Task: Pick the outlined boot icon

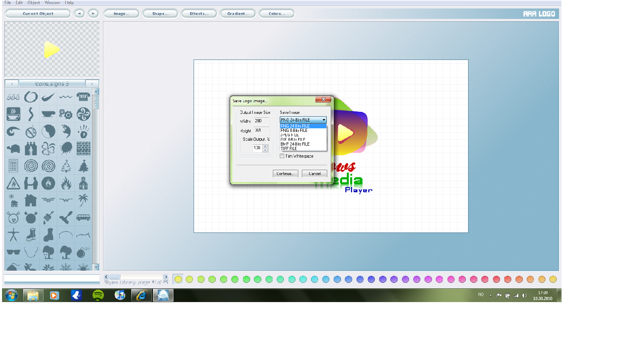Action: pos(31,235)
